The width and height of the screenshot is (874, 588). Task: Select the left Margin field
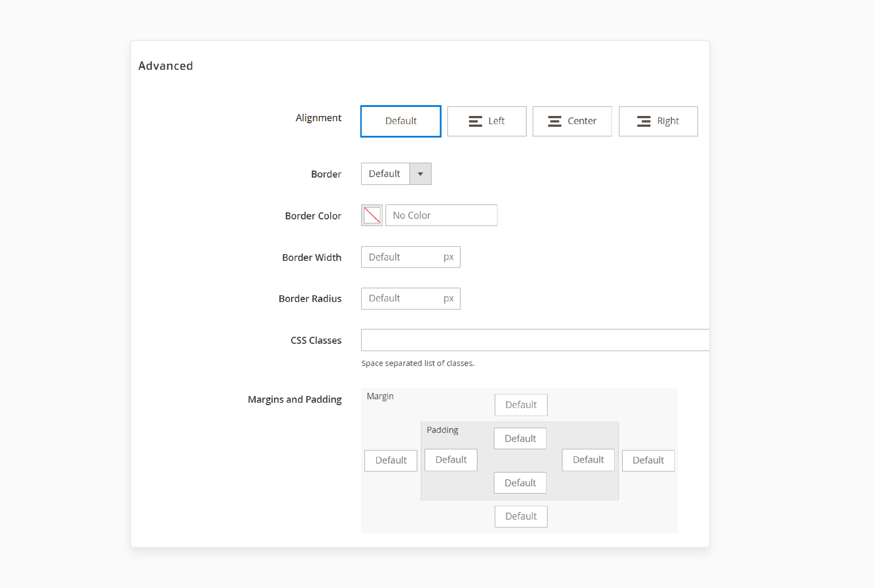(390, 461)
